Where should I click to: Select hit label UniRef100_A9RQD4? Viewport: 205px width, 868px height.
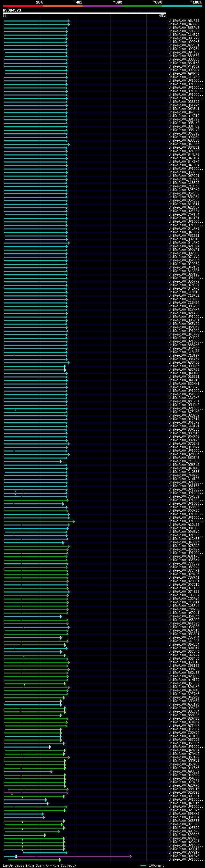184,70
